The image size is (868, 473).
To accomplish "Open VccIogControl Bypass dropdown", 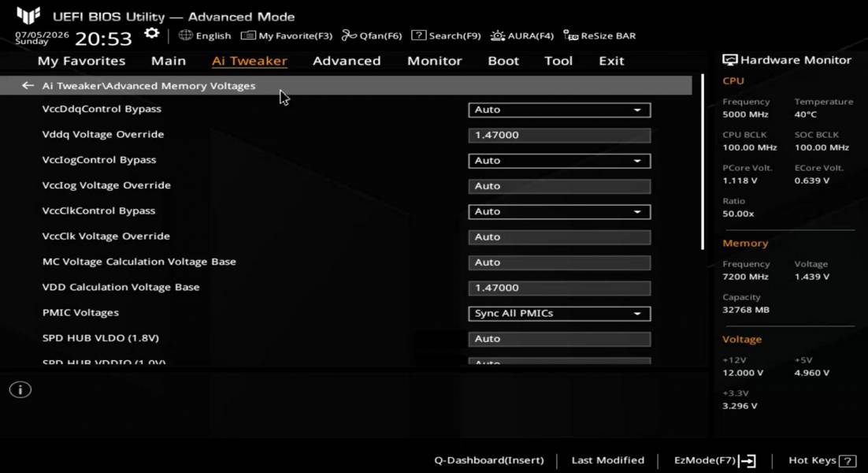I will (x=559, y=161).
